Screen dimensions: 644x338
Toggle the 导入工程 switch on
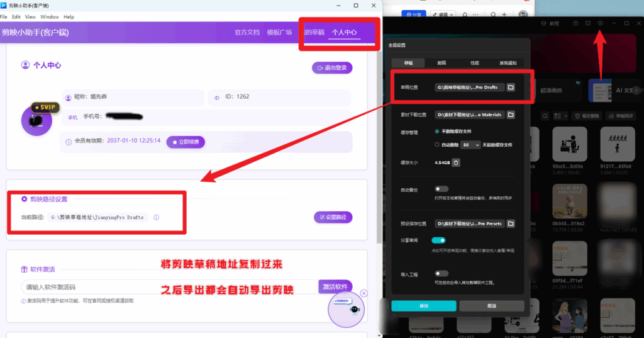pyautogui.click(x=441, y=274)
